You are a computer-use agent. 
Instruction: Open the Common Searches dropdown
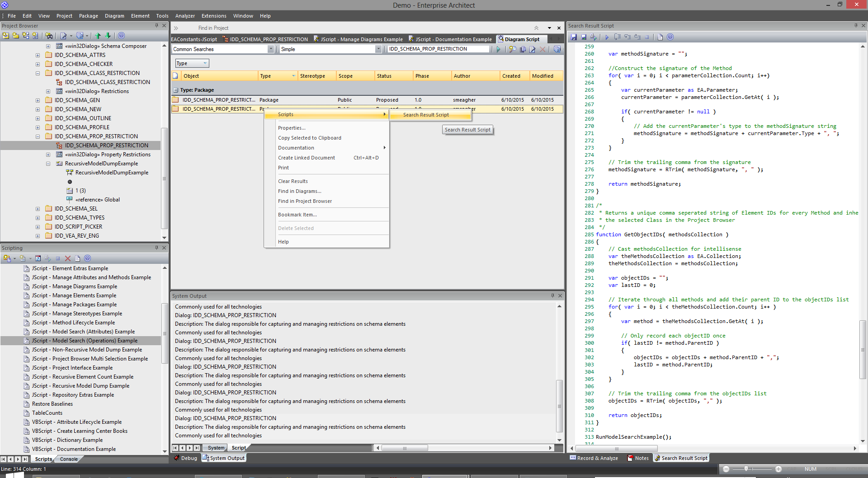[271, 49]
